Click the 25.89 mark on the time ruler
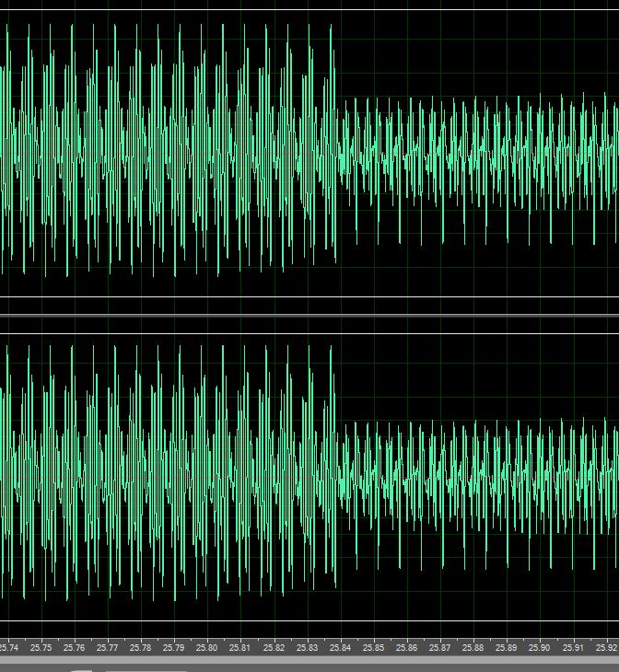The image size is (619, 672). click(x=507, y=647)
